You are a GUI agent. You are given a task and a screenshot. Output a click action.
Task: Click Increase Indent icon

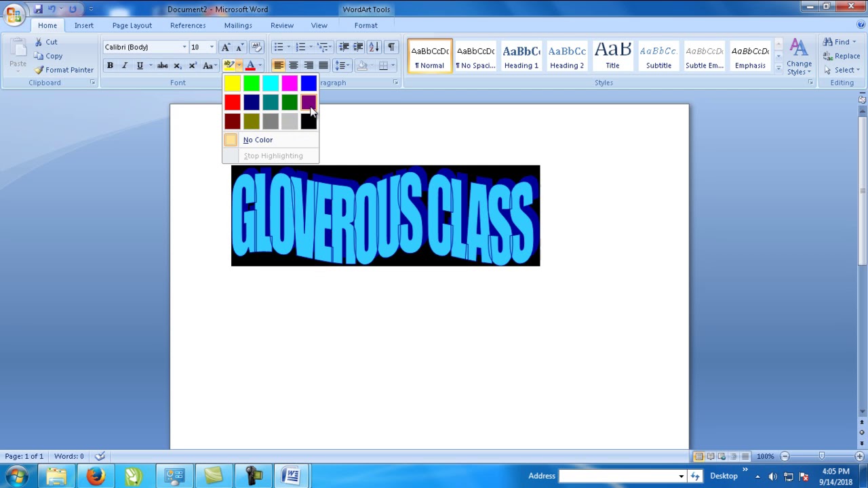tap(358, 47)
